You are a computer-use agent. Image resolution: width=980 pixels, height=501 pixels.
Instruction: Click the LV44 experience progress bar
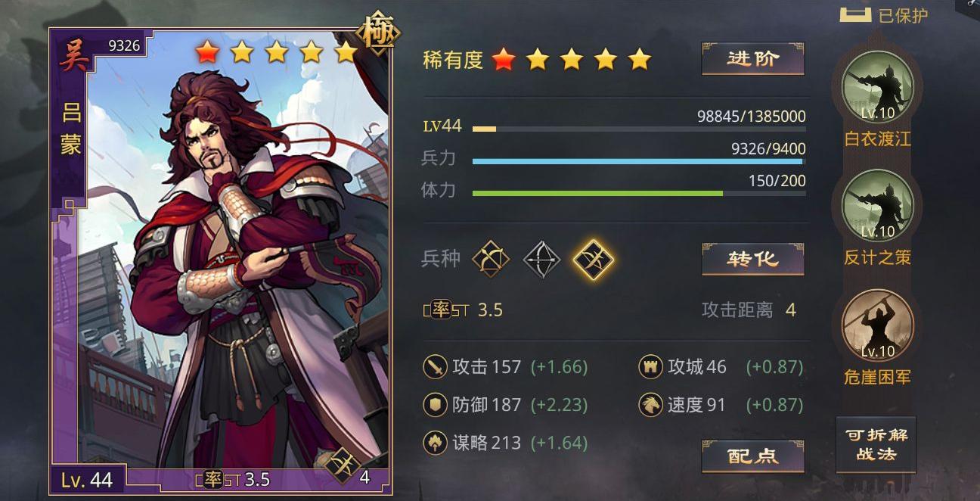(x=639, y=129)
